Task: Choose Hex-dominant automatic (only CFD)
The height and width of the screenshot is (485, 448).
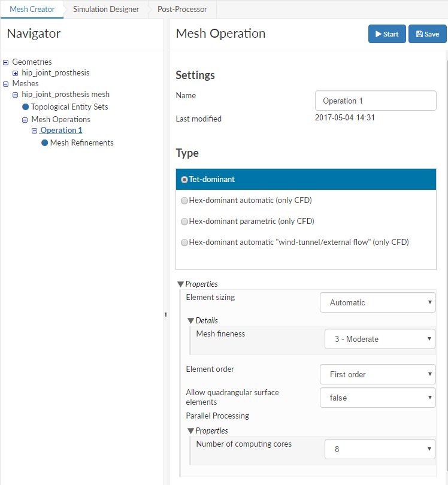Action: pos(184,201)
